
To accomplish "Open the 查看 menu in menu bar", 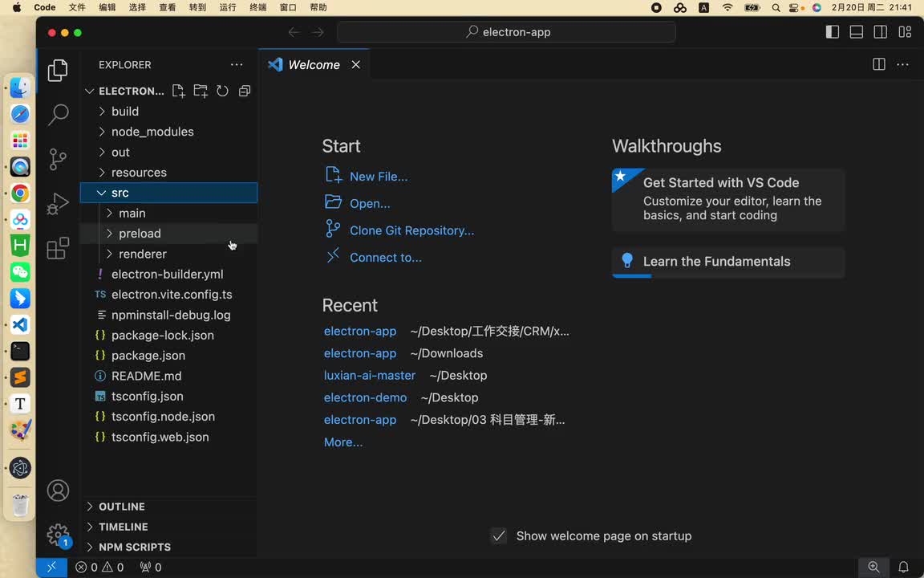I will pos(168,8).
